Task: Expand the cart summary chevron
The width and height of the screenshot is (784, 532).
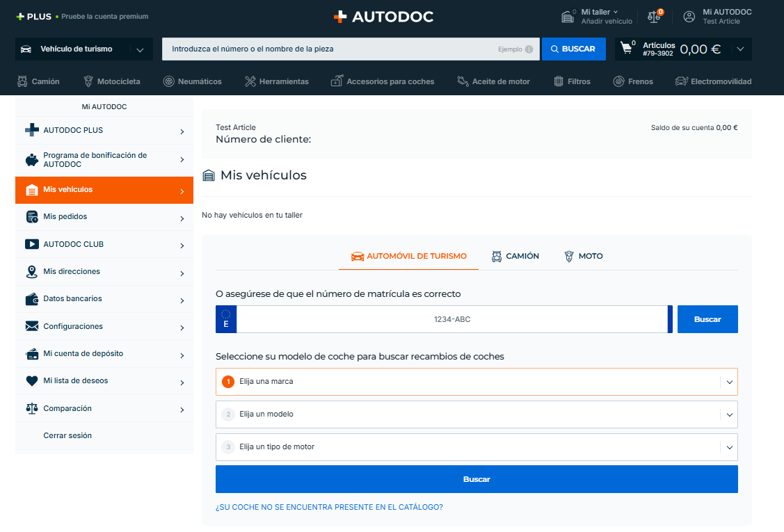Action: coord(740,49)
